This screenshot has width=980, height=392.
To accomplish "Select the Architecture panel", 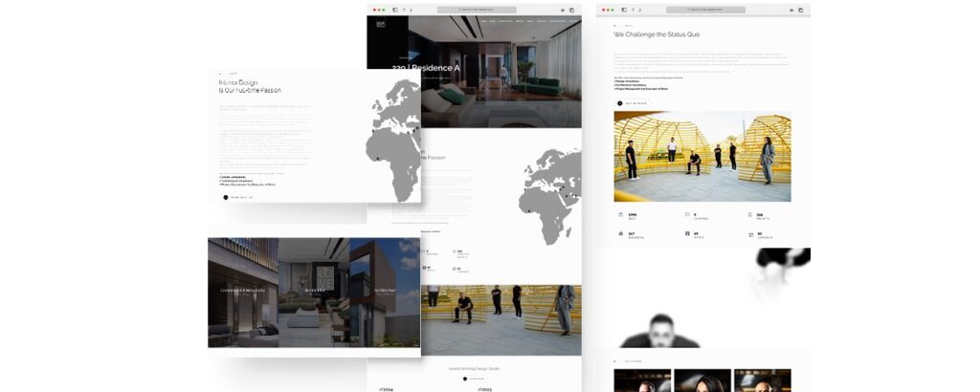I will tap(385, 293).
